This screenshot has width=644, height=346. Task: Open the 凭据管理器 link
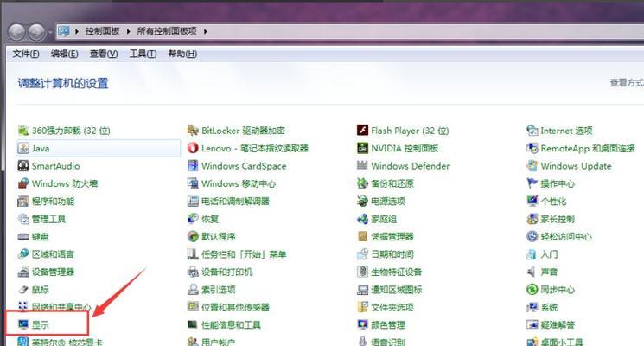[392, 237]
